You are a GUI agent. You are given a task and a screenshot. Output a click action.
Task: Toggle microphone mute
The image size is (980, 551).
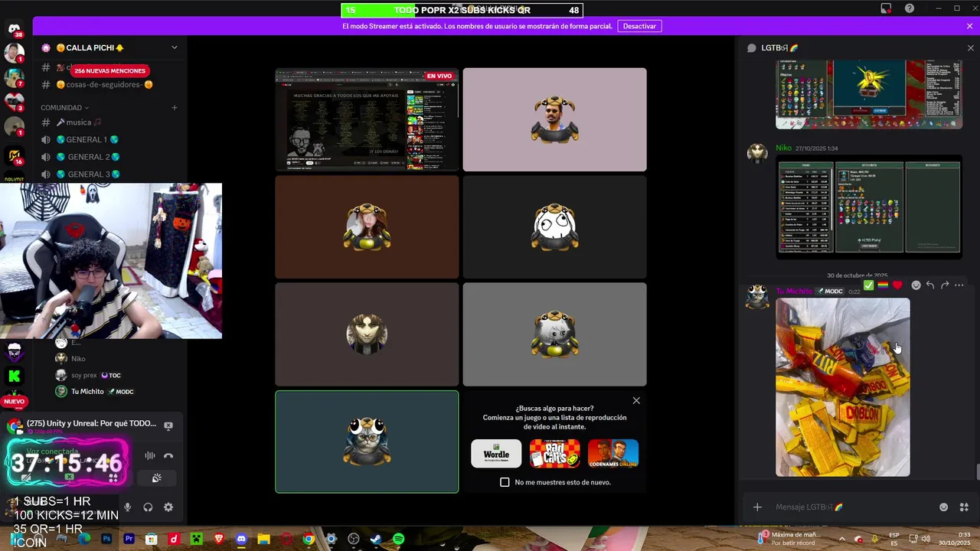[x=128, y=507]
